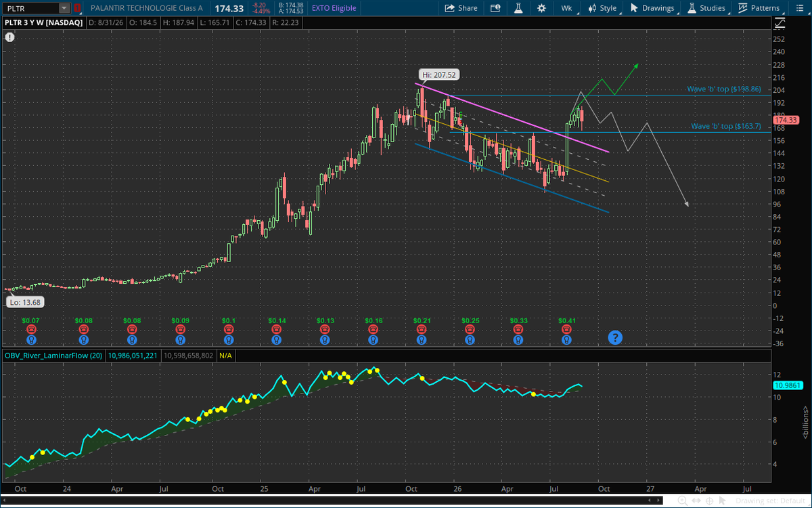Click the Hi: 207.52 price bubble
Screen dimensions: 812x508
click(441, 75)
